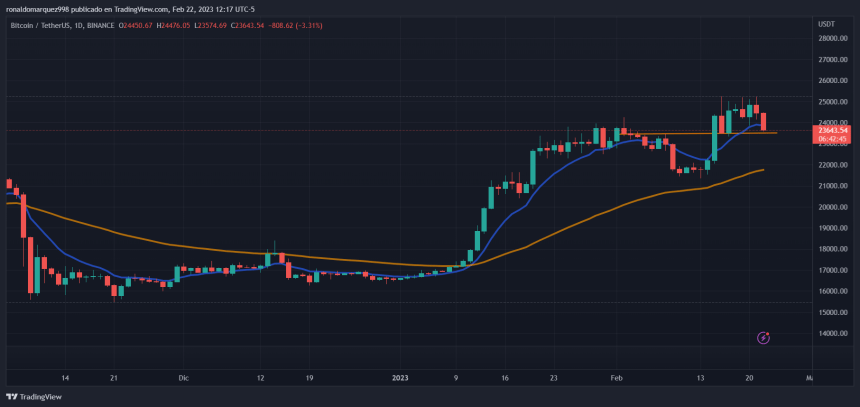Click the Dic label on the date axis

[x=184, y=378]
